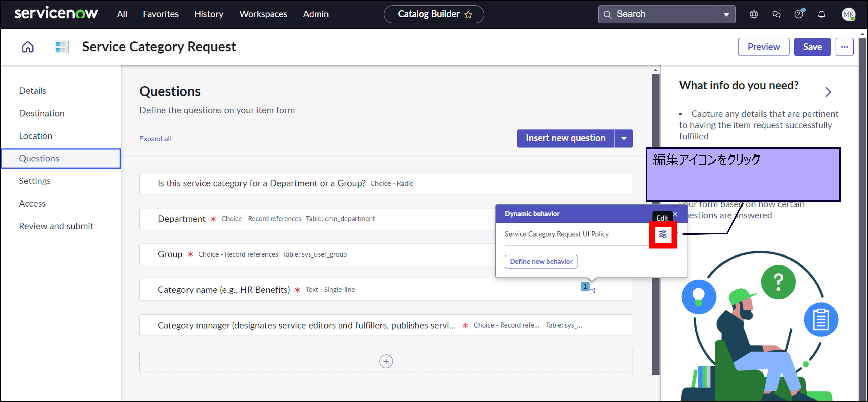This screenshot has height=402, width=868.
Task: Collapse the What info do you need panel
Action: 828,92
